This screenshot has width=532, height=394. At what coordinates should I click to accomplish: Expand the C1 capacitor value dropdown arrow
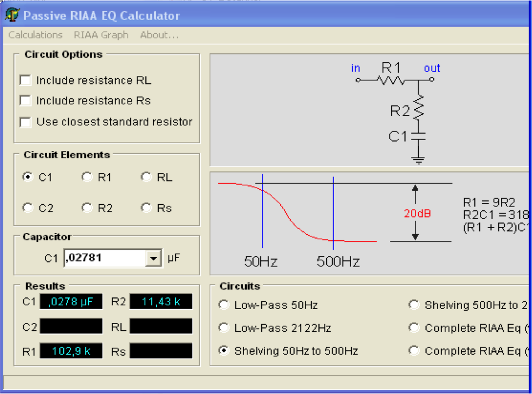coord(153,259)
